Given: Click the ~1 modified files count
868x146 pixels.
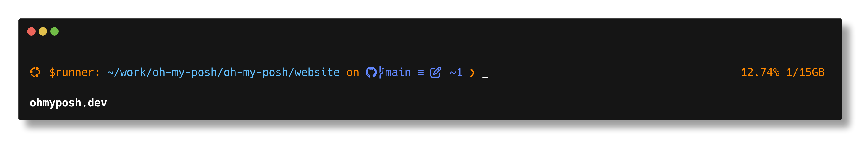Looking at the screenshot, I should 456,72.
